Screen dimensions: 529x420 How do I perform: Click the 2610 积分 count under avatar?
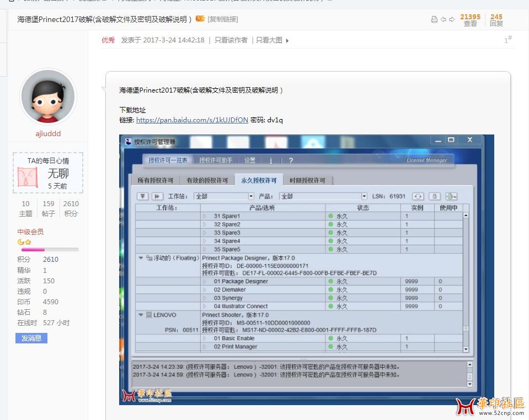coord(71,208)
